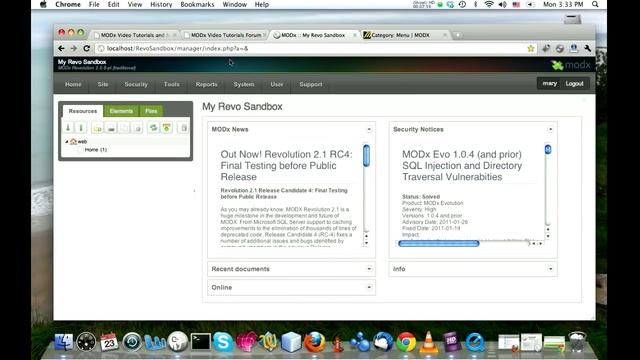Image resolution: width=640 pixels, height=360 pixels.
Task: Open Finder from the Dock
Action: click(64, 342)
